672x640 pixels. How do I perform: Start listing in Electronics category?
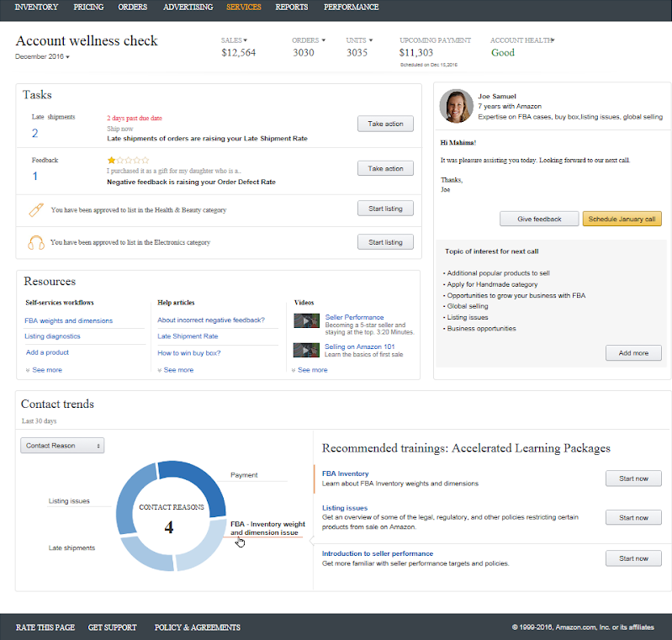point(385,242)
